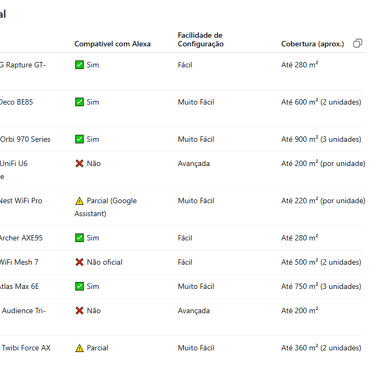Click warning triangle in Nest WiFi Pro row

79,201
